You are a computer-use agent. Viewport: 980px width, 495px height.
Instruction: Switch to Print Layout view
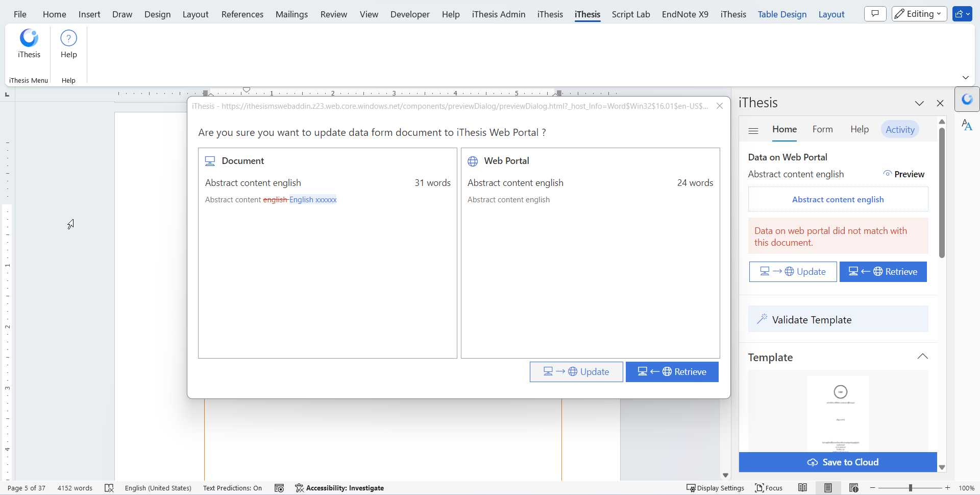[x=828, y=488]
